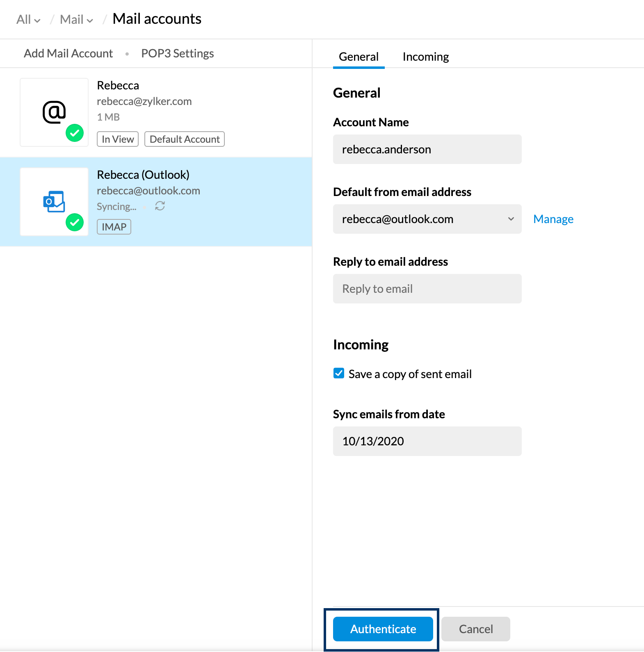Click the @ icon for Rebecca zylker account
Image resolution: width=644 pixels, height=652 pixels.
[54, 112]
